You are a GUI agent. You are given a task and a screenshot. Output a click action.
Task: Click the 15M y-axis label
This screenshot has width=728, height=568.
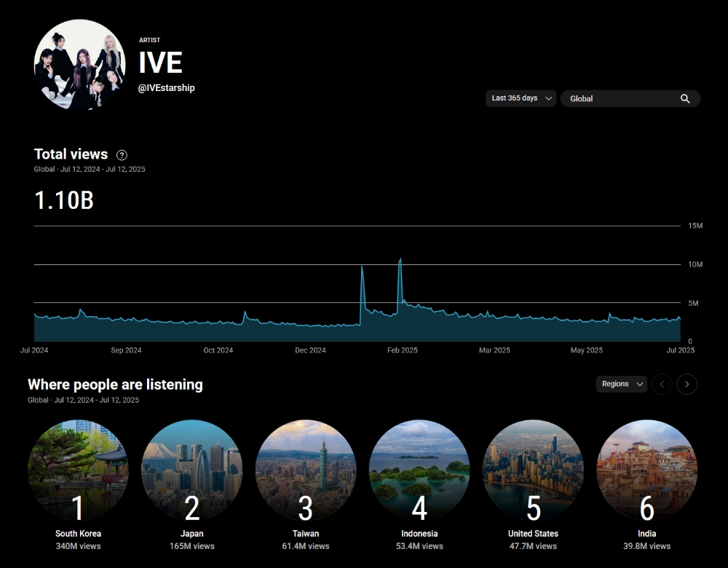[695, 226]
